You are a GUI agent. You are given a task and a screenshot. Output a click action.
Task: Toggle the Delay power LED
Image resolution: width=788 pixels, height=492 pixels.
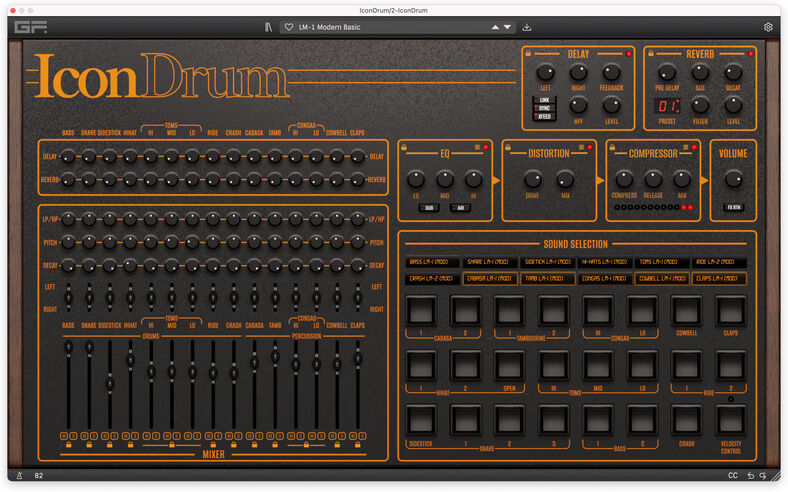pyautogui.click(x=629, y=53)
